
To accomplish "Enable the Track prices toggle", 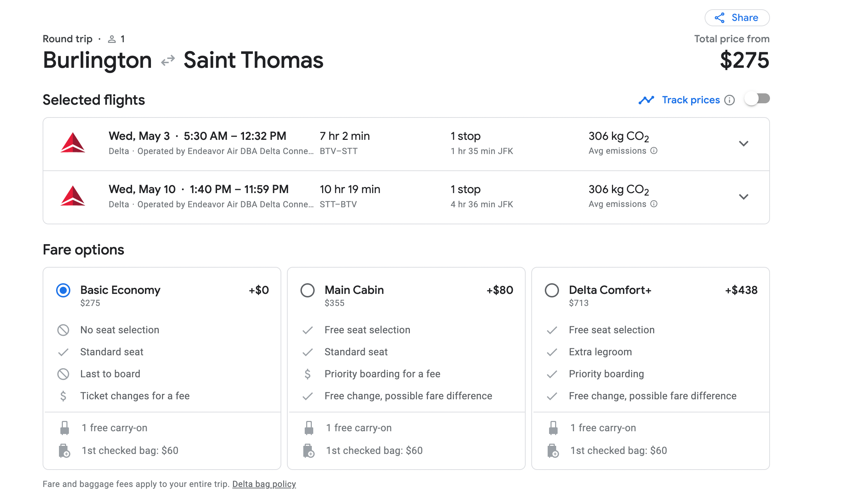I will pyautogui.click(x=757, y=99).
